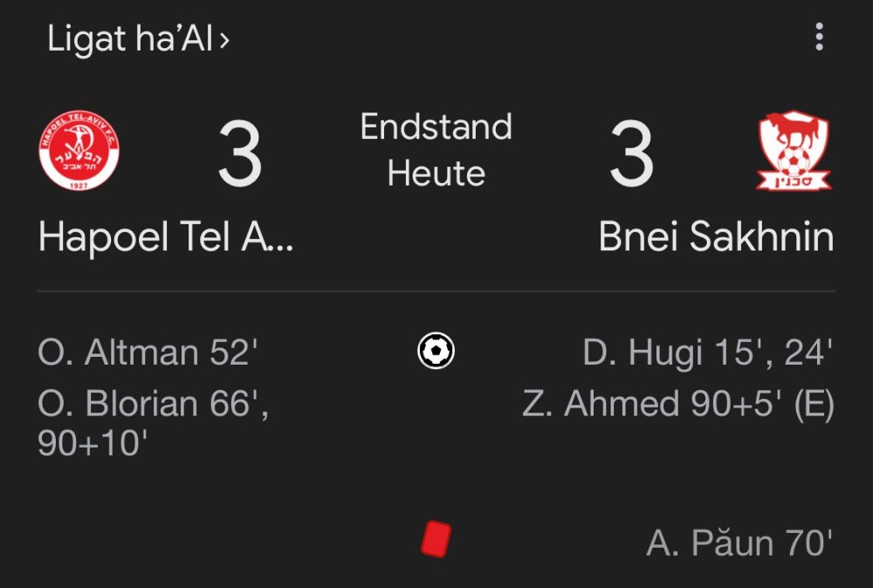Click Bnei Sakhnin's score of 3
This screenshot has height=588, width=873.
[631, 155]
